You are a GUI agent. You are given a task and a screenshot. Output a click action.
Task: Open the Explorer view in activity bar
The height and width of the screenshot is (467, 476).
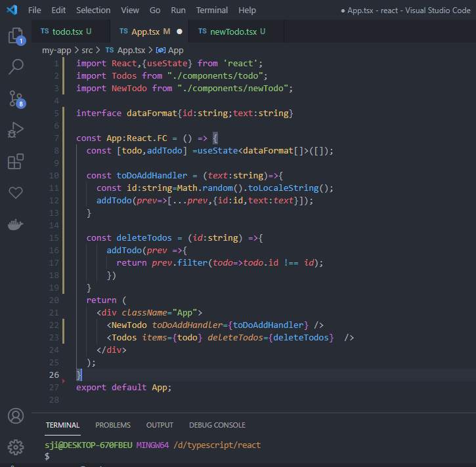point(16,35)
